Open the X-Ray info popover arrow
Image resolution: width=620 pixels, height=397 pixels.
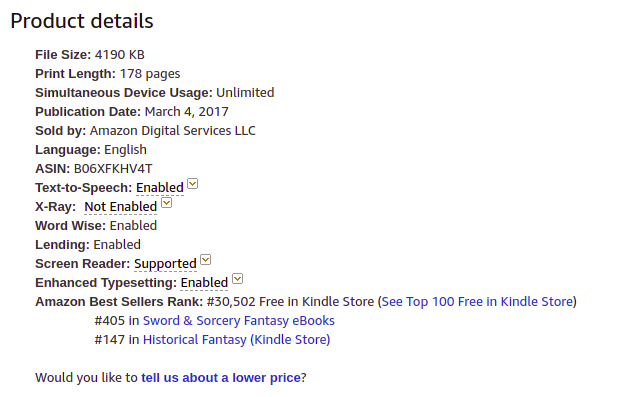coord(166,203)
